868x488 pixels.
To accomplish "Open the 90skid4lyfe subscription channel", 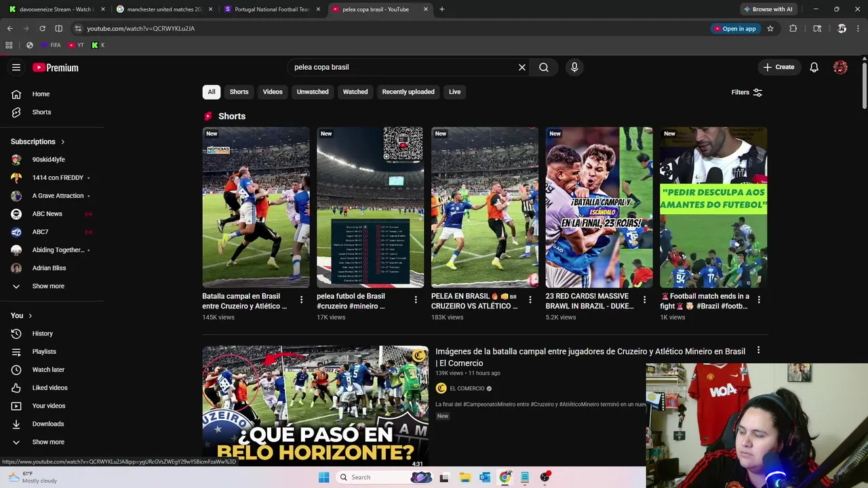I will 49,159.
